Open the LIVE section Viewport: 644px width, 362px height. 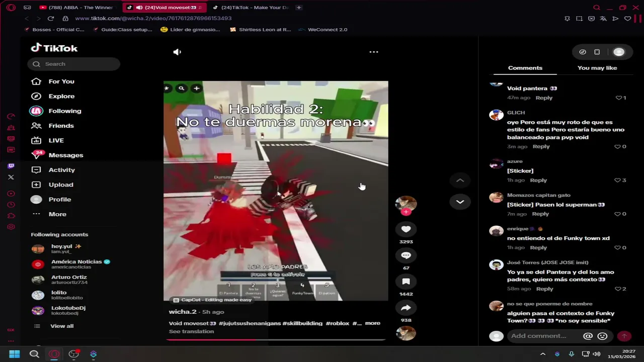[56, 140]
